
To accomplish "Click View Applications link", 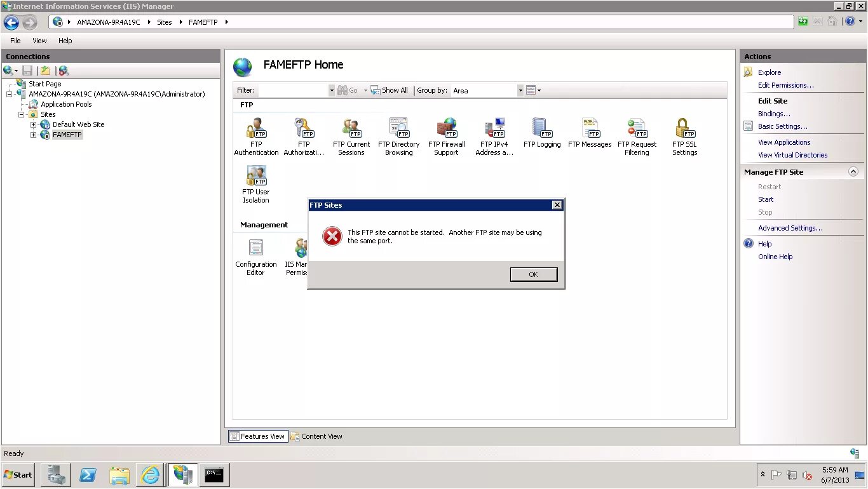I will point(784,142).
